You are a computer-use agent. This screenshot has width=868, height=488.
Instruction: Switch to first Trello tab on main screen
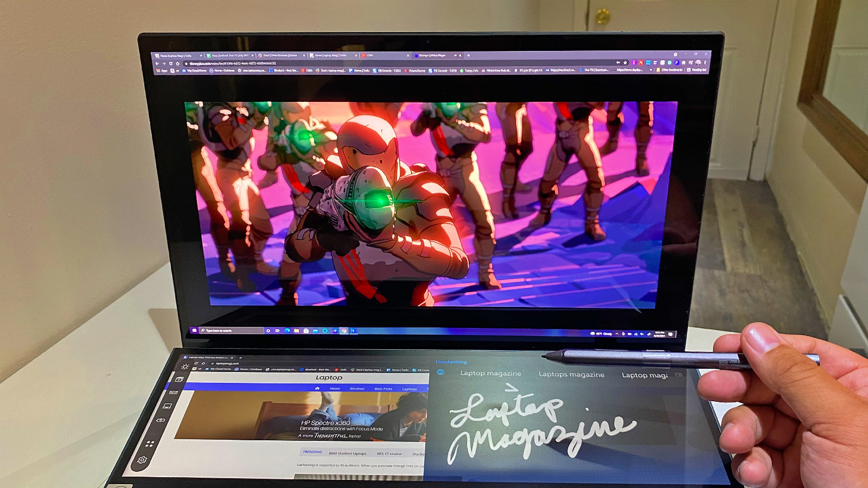click(x=178, y=56)
